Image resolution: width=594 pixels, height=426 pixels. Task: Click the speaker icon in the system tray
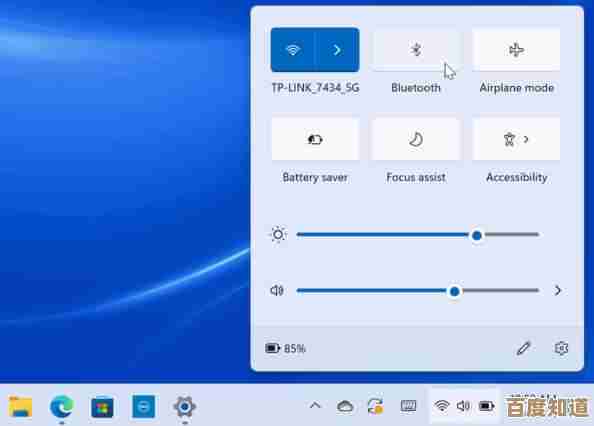463,406
